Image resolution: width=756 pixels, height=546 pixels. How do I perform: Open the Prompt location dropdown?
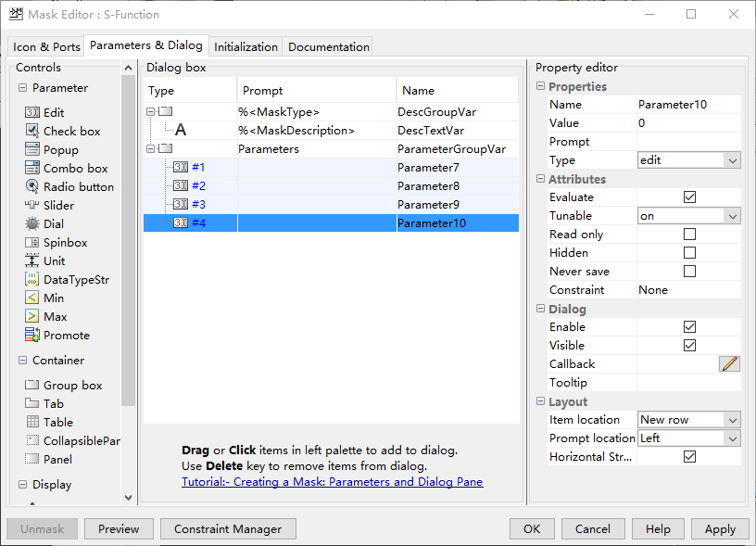pos(689,438)
